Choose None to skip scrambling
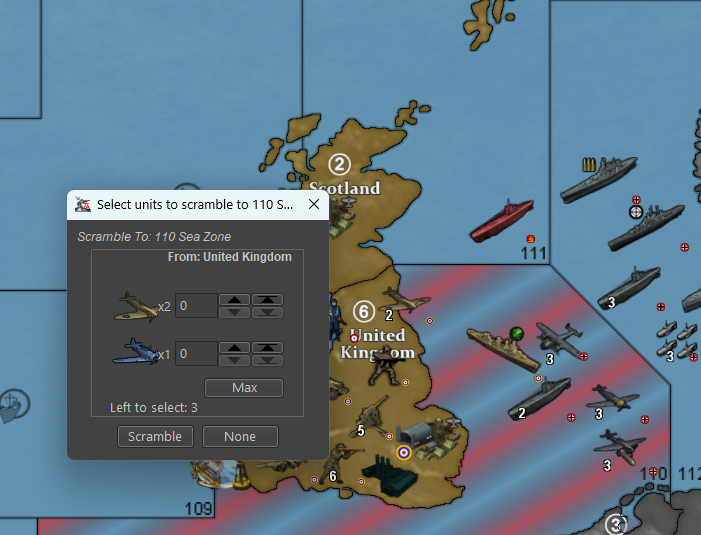The height and width of the screenshot is (535, 701). click(x=240, y=436)
